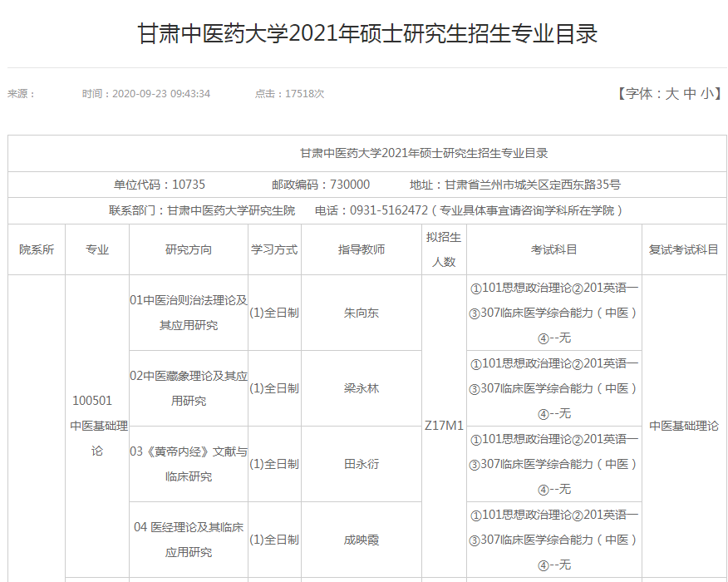Select advisor name 梁永林

click(361, 387)
